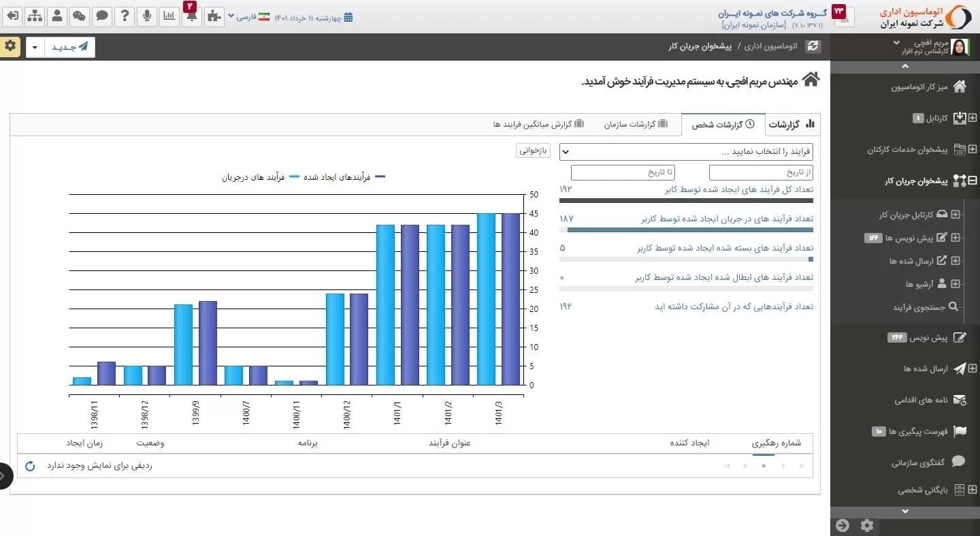
Task: Open the organization chart icon
Action: point(35,16)
